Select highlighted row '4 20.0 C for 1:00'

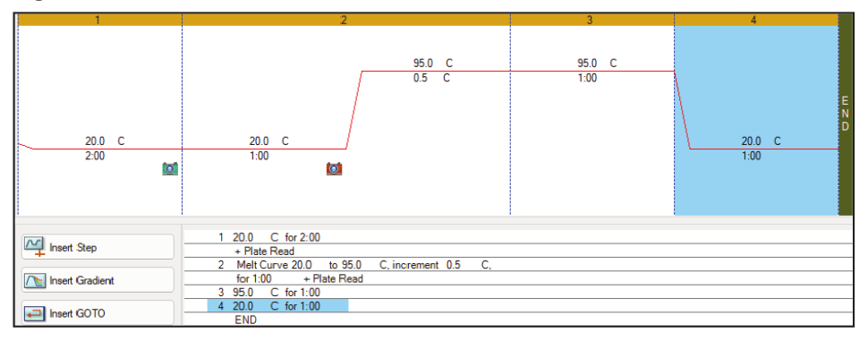[x=277, y=306]
